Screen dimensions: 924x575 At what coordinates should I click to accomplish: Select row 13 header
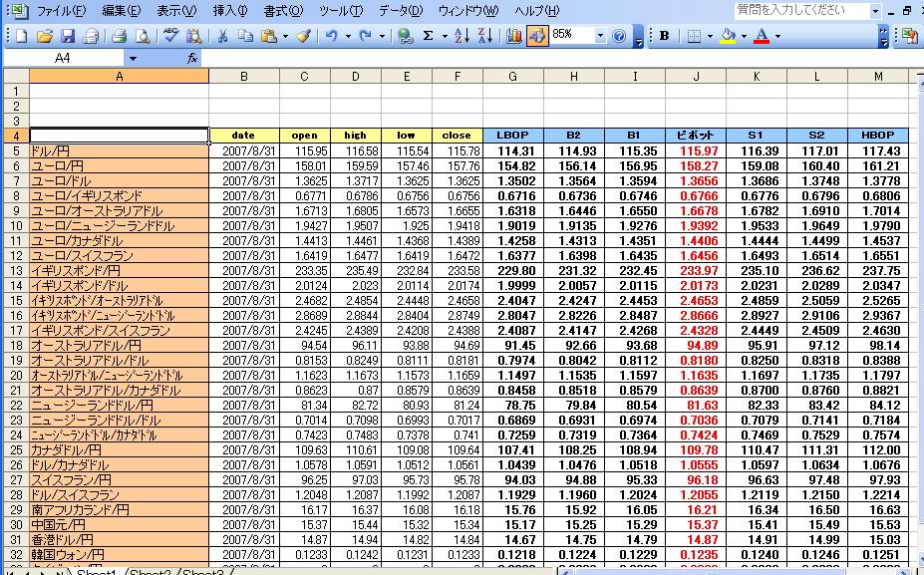(x=16, y=270)
